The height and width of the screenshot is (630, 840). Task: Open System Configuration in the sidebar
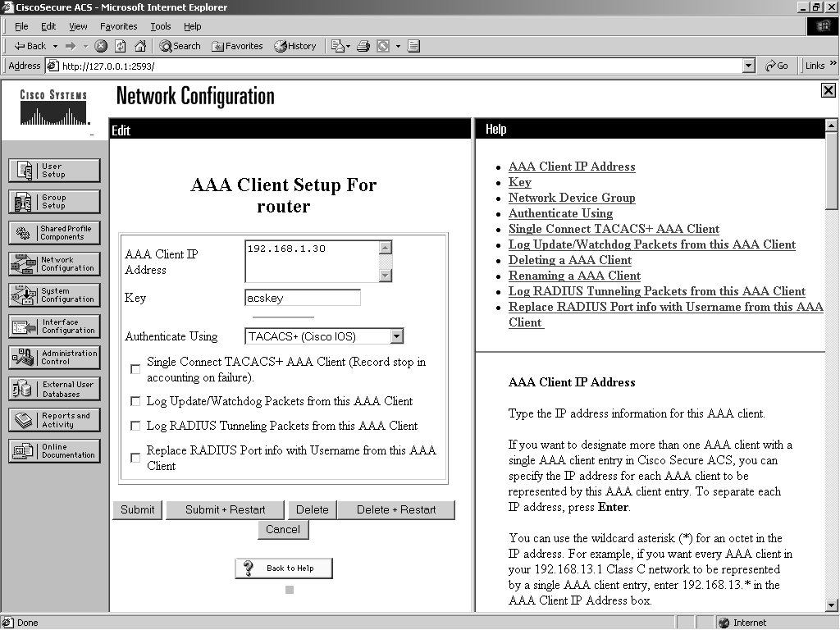coord(54,294)
